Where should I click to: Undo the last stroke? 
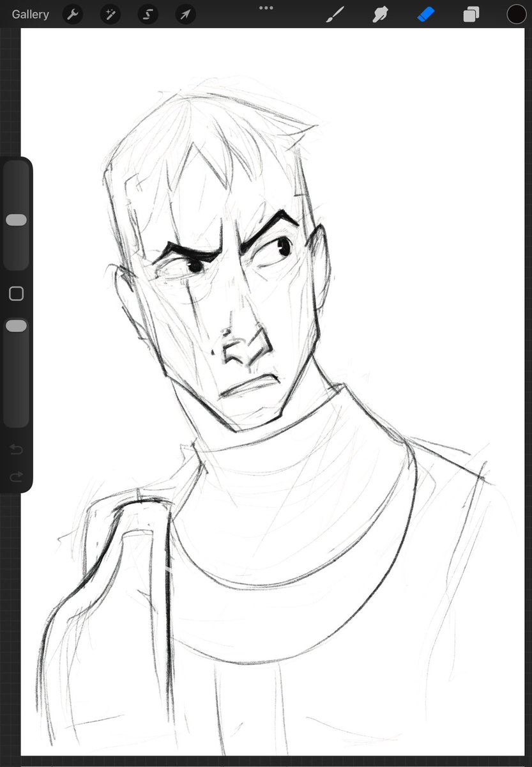pyautogui.click(x=16, y=451)
